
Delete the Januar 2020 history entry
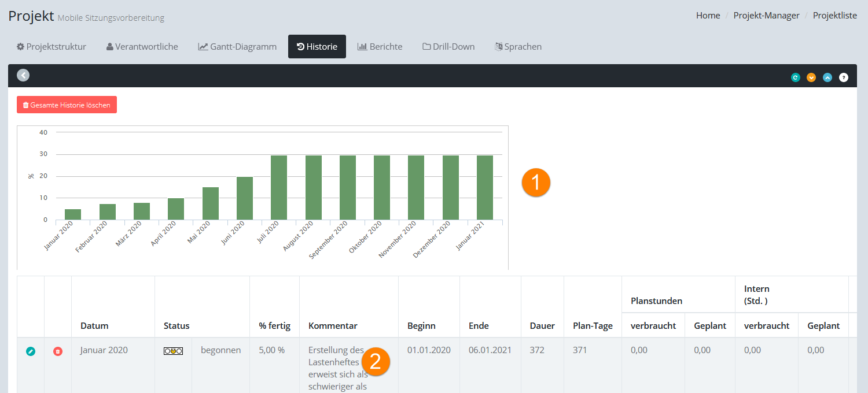coord(58,351)
